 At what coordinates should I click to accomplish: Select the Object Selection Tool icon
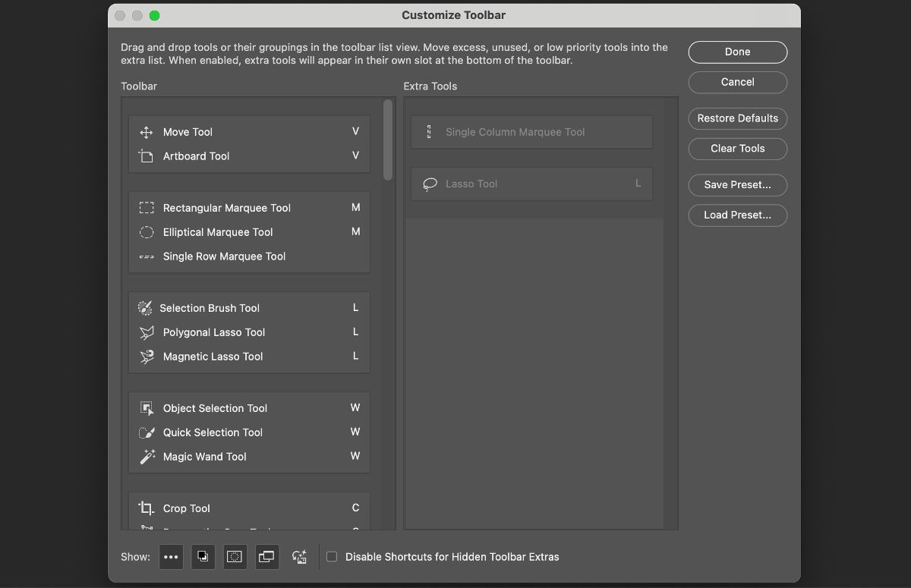pos(146,408)
